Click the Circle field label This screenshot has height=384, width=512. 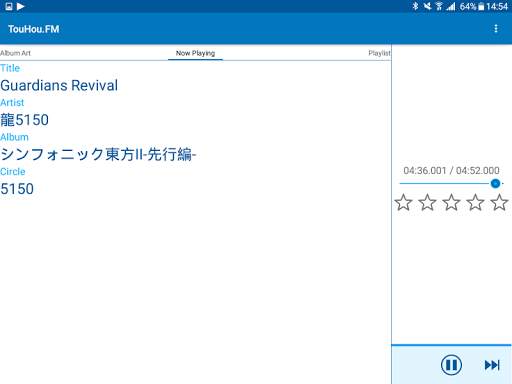(13, 172)
